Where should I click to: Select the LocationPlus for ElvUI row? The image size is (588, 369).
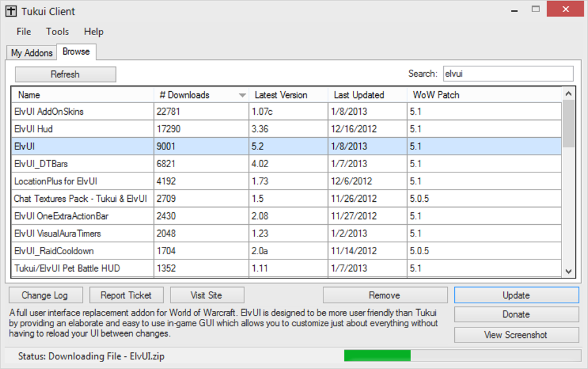click(x=287, y=181)
